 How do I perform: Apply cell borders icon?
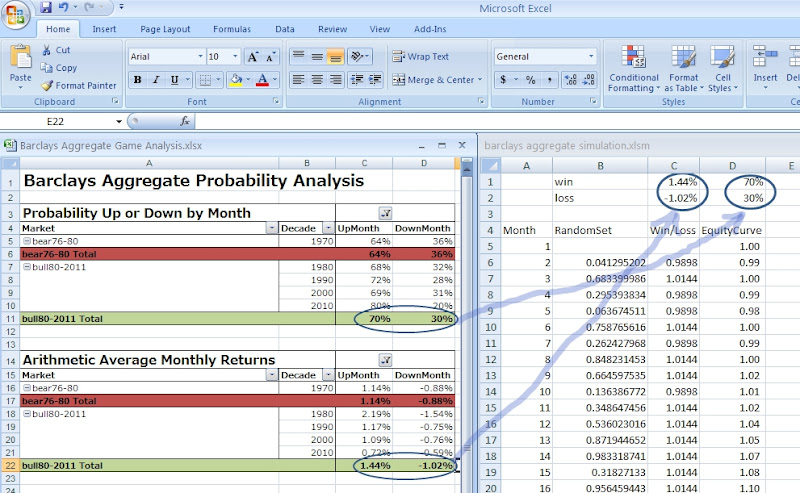(x=205, y=80)
